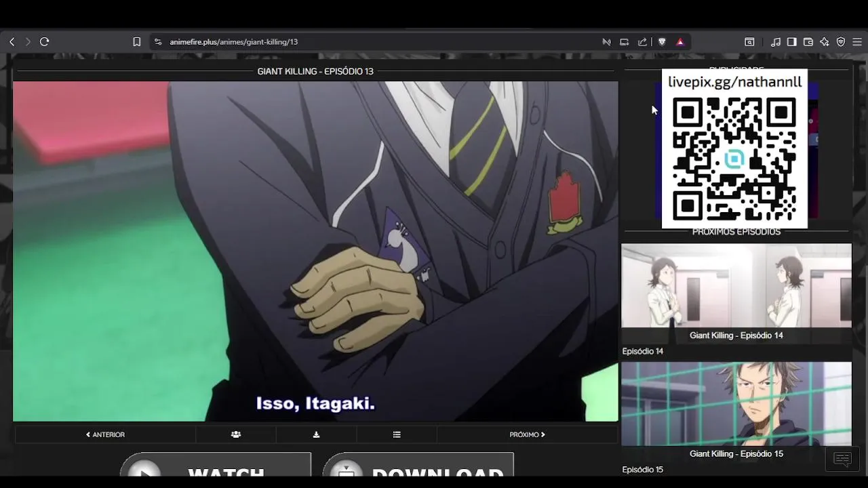Open Leo AI sparkle icon
Image resolution: width=868 pixels, height=488 pixels.
tap(825, 42)
